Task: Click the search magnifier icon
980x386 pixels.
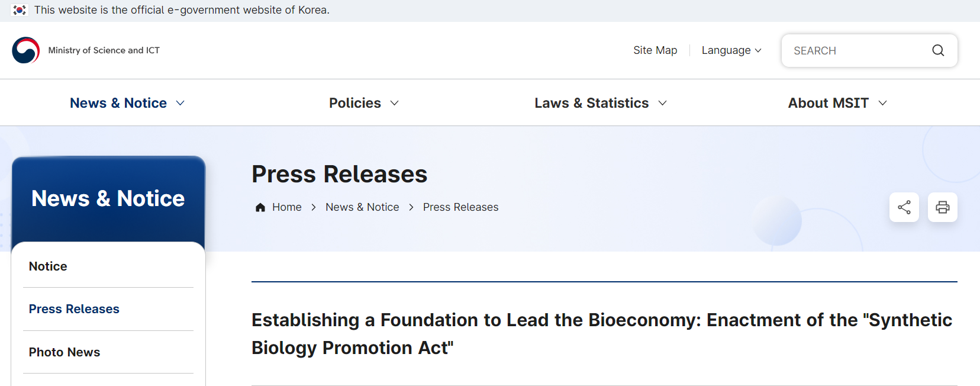Action: click(938, 50)
